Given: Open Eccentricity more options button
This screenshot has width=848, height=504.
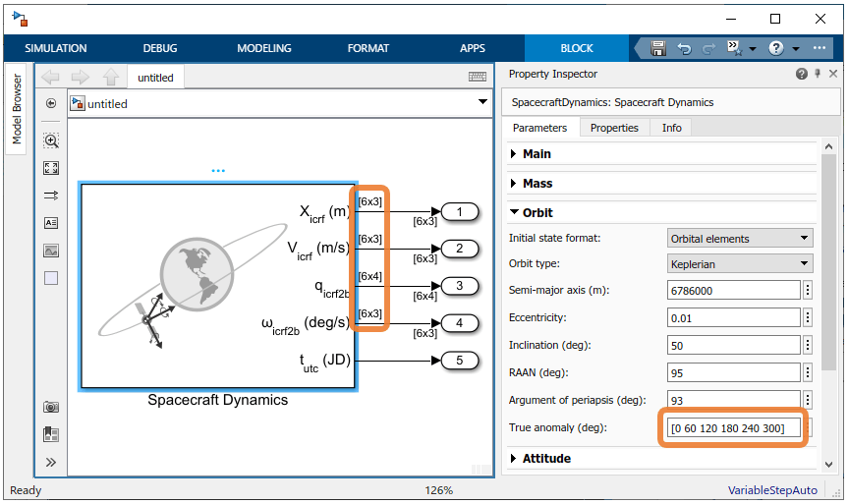Looking at the screenshot, I should click(808, 318).
